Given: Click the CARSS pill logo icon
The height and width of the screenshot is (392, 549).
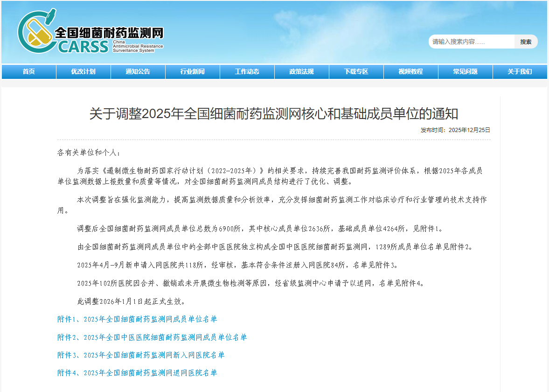Looking at the screenshot, I should pos(35,32).
